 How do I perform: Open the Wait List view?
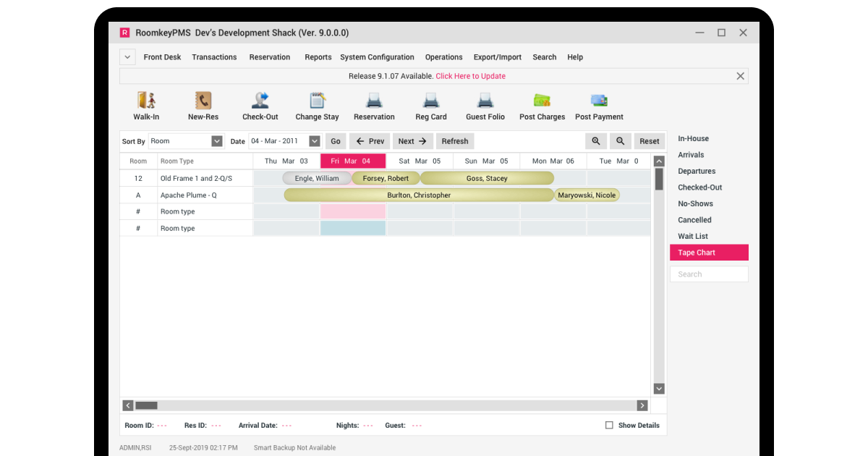[x=693, y=236]
